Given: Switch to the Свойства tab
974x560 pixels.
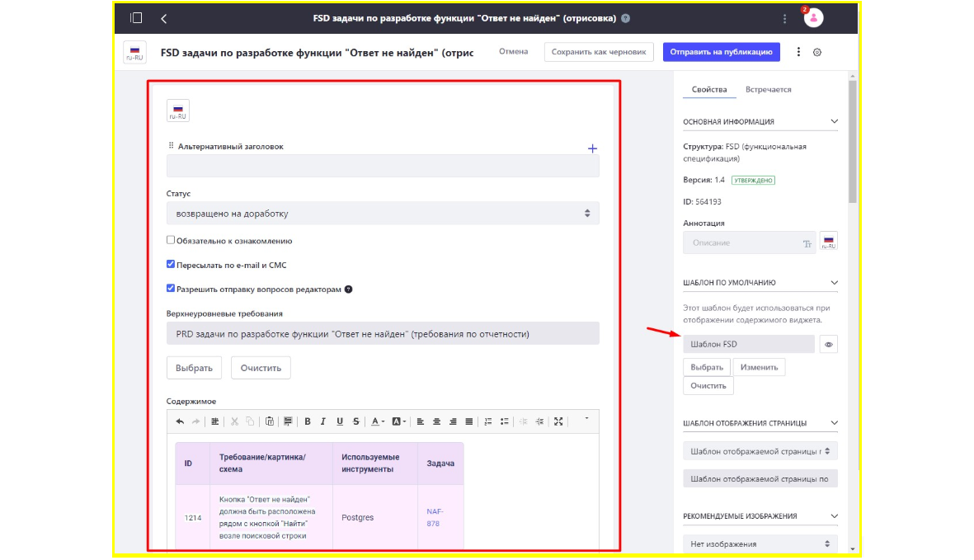Looking at the screenshot, I should point(709,89).
